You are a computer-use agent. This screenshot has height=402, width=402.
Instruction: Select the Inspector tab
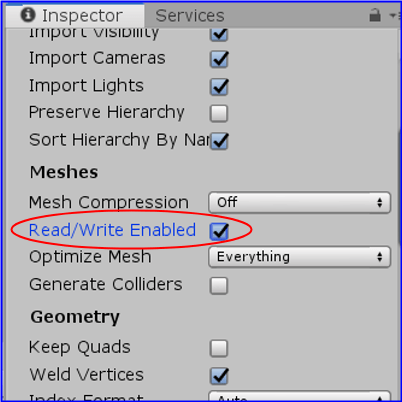pos(75,15)
